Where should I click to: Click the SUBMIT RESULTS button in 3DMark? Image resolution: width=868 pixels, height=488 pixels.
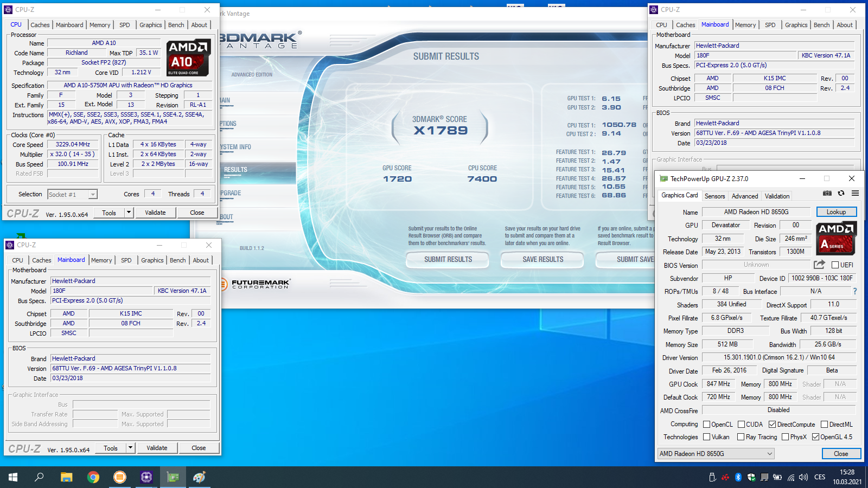point(448,260)
